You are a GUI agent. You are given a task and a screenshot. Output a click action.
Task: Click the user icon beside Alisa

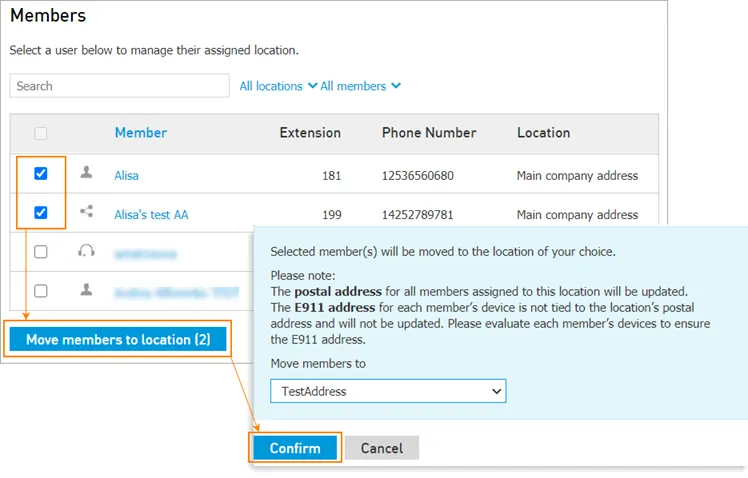coord(86,172)
